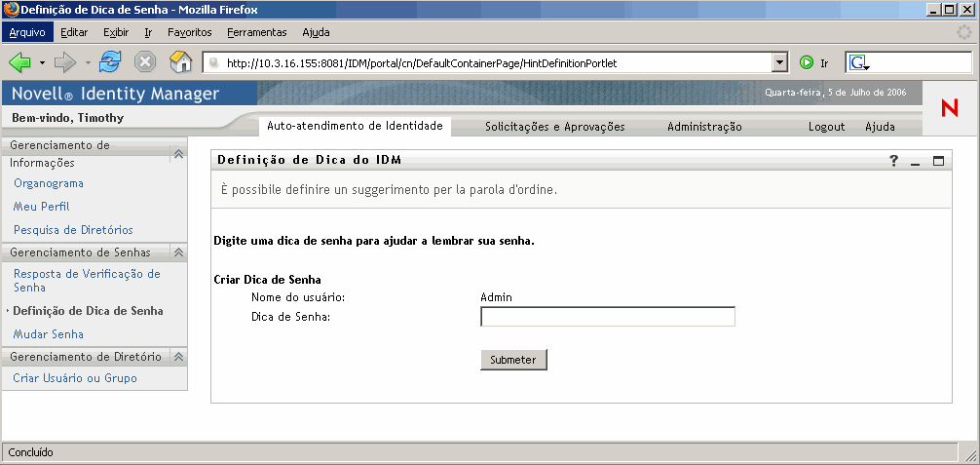Minimize the Definição de Dica portlet

(916, 161)
